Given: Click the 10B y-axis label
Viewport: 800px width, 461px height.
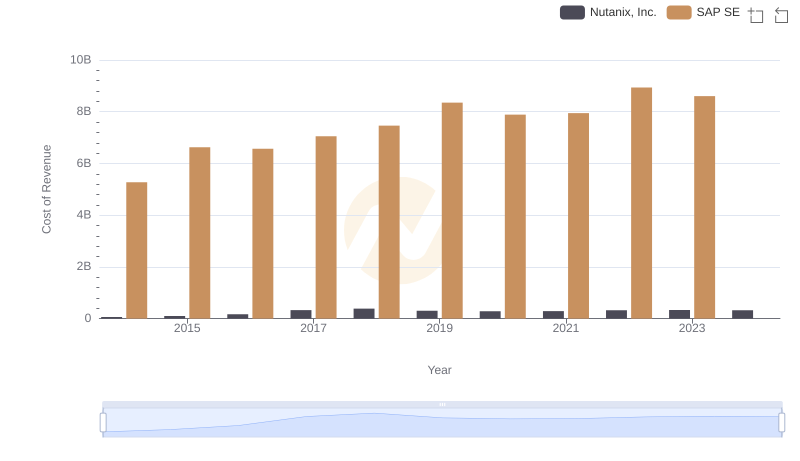Looking at the screenshot, I should tap(81, 60).
